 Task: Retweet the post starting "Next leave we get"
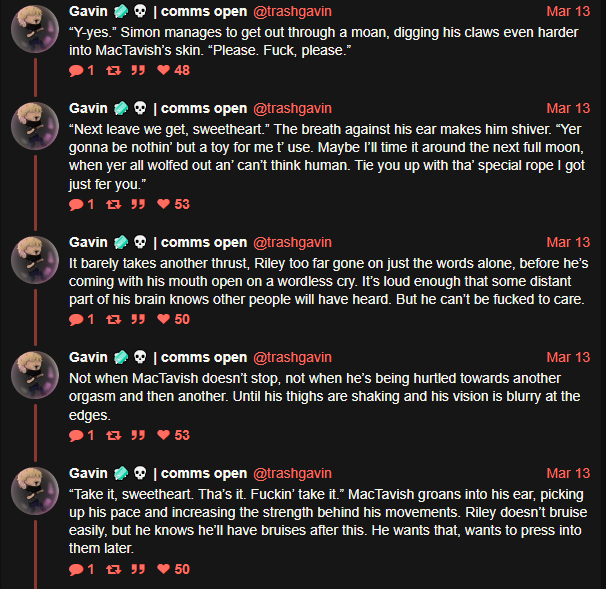[114, 204]
